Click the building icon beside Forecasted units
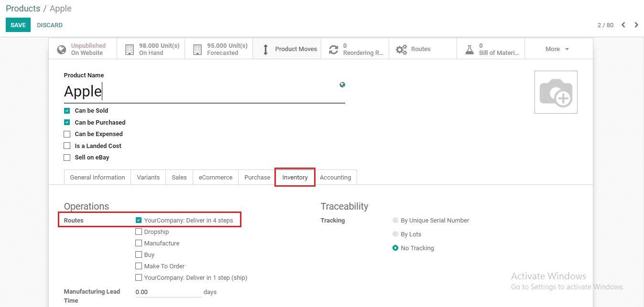Image resolution: width=644 pixels, height=307 pixels. click(197, 49)
